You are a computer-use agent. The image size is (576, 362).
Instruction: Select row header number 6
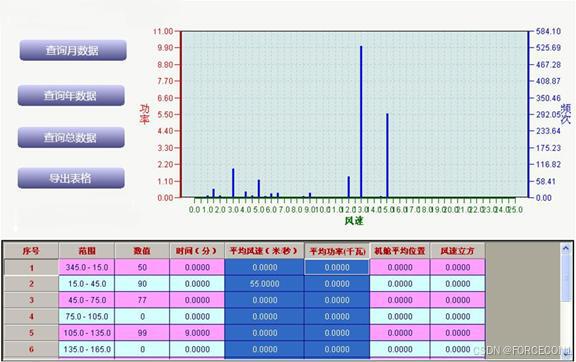[31, 349]
